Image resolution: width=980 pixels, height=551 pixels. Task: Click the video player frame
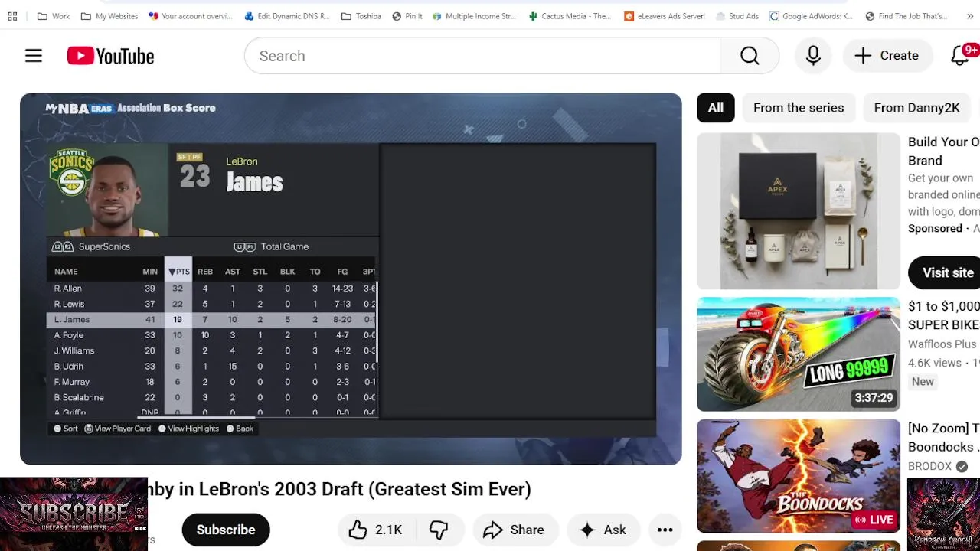(x=351, y=279)
